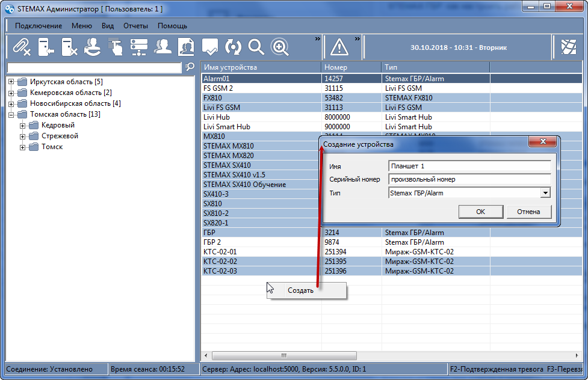Select ГБР 2 device row

392,242
